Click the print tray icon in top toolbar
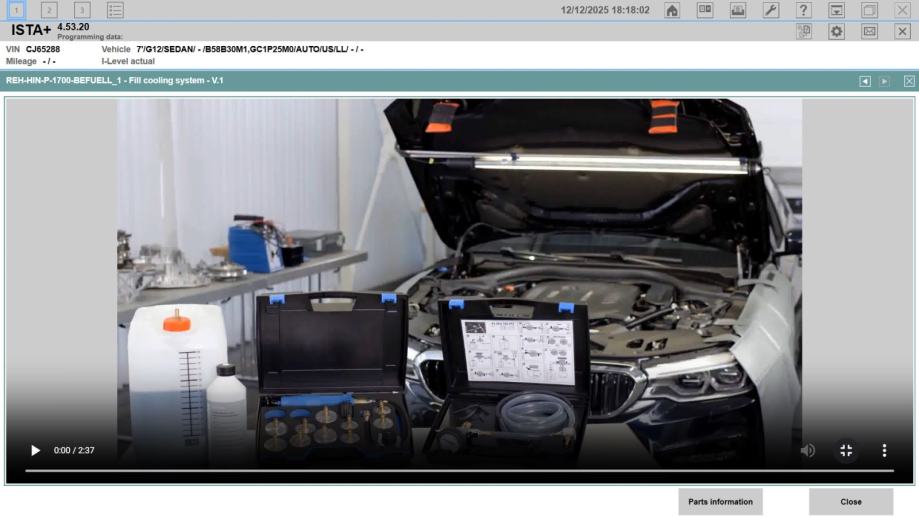Viewport: 919px width, 517px height. 738,10
